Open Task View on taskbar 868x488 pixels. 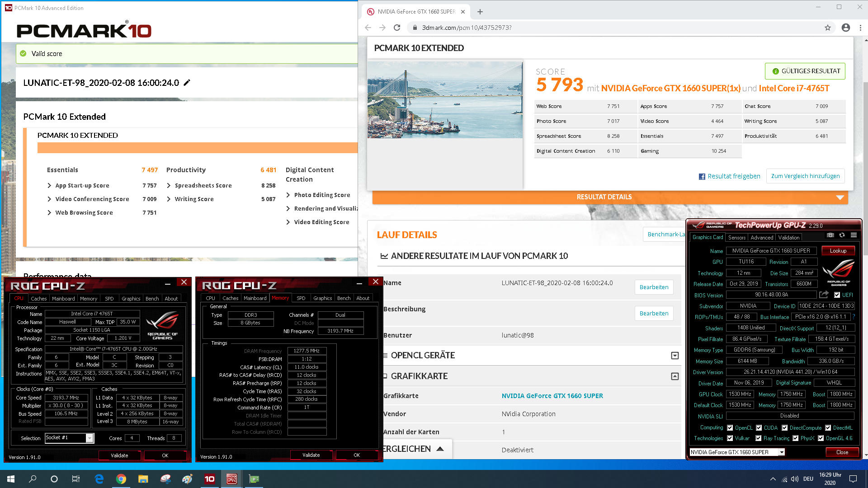pos(76,479)
